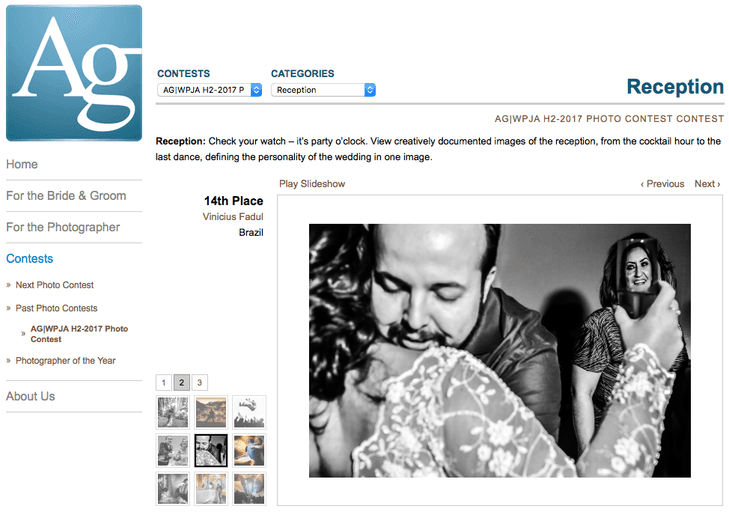The image size is (729, 512).
Task: Open the Contests dropdown selector
Action: pyautogui.click(x=210, y=90)
